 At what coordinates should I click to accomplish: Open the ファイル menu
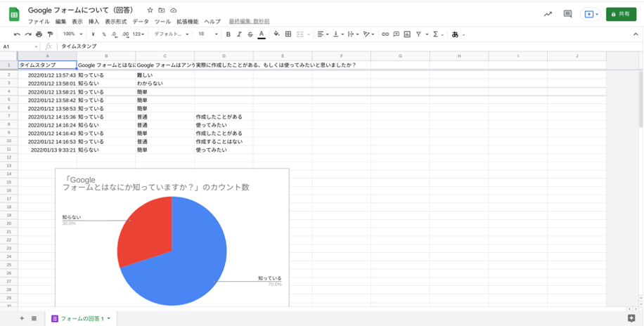coord(39,22)
